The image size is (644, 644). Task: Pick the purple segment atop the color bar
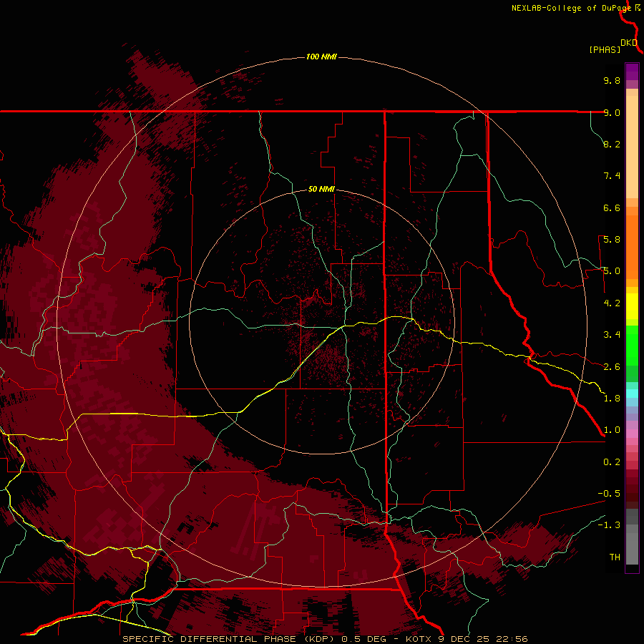click(x=632, y=72)
